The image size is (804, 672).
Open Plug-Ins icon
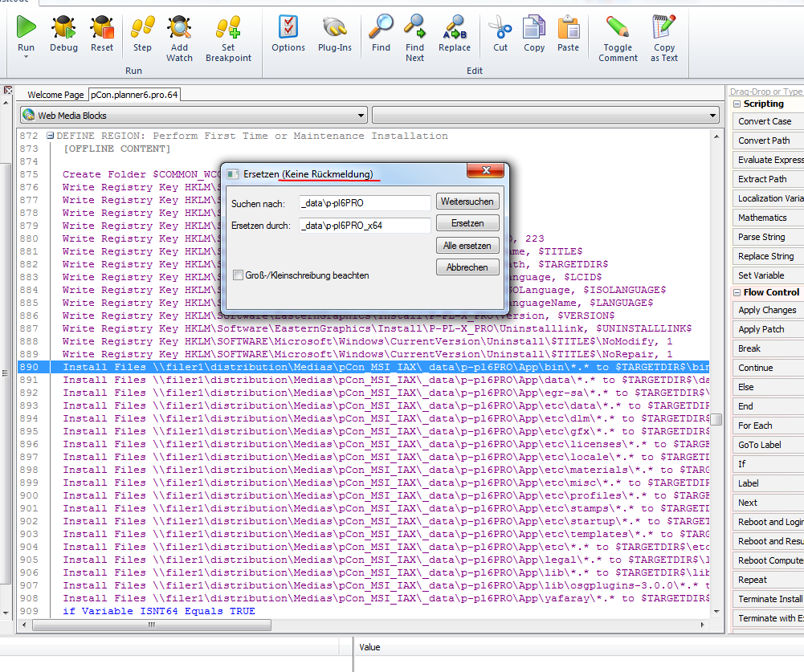(x=334, y=26)
